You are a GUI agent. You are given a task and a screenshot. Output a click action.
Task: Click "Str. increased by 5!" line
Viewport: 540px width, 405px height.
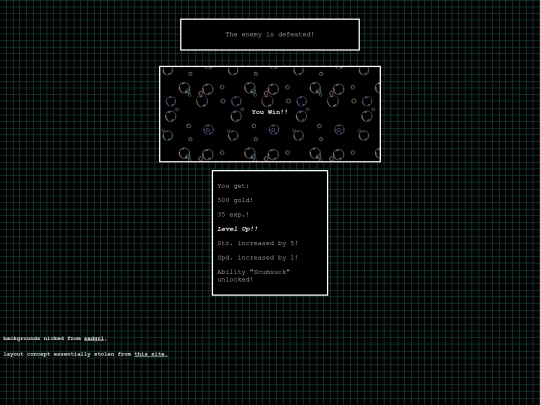point(258,243)
